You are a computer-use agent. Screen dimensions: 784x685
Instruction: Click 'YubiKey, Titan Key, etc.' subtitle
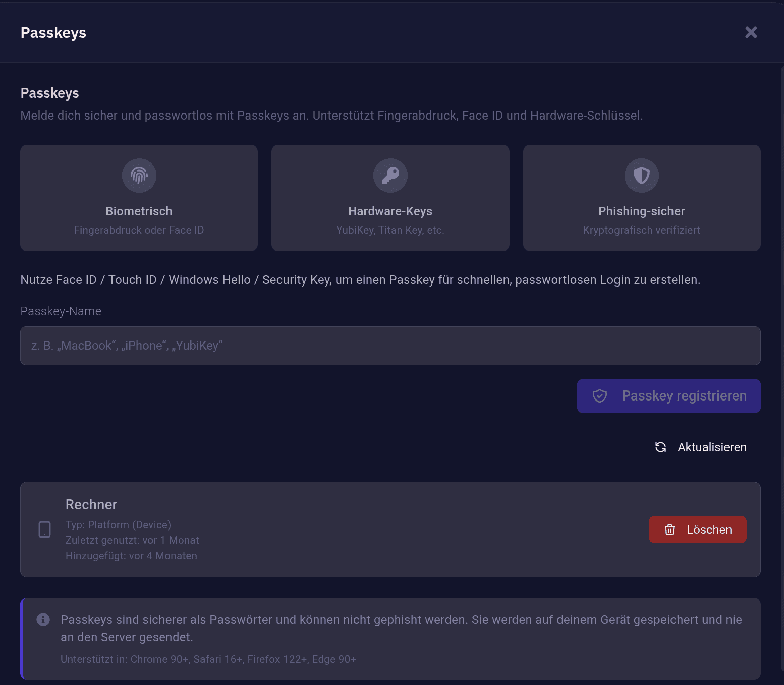coord(390,230)
